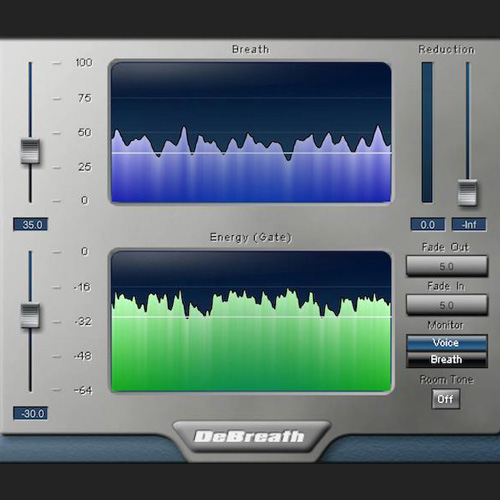
Task: Click the Fade Out 5.0 button
Action: [447, 266]
